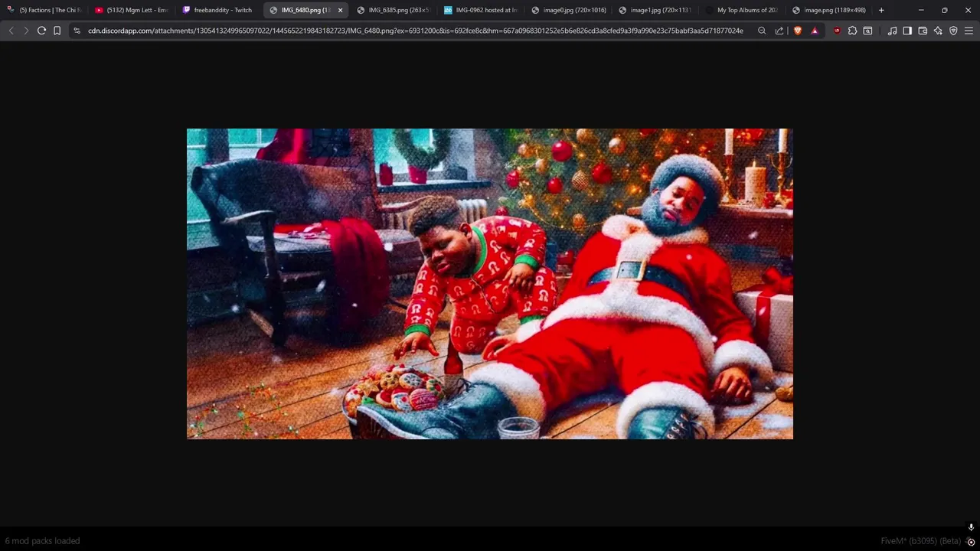Open Leo AI assistant
Screen dimensions: 980x551
[938, 31]
